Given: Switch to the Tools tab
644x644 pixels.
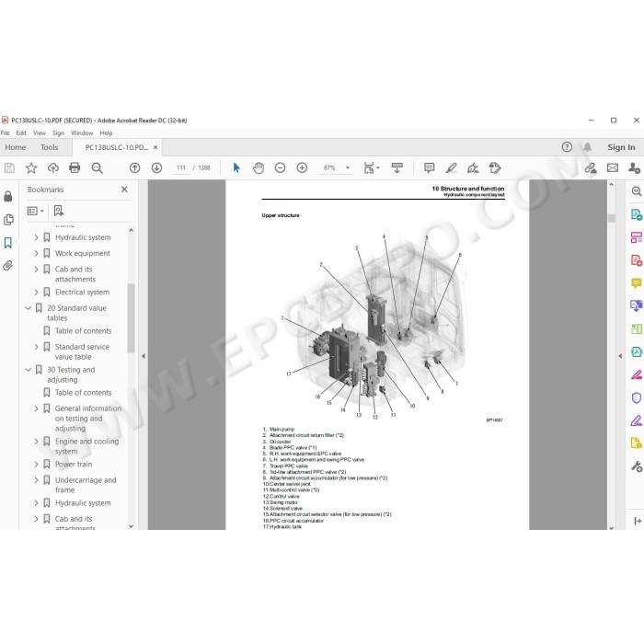Looking at the screenshot, I should tap(50, 147).
